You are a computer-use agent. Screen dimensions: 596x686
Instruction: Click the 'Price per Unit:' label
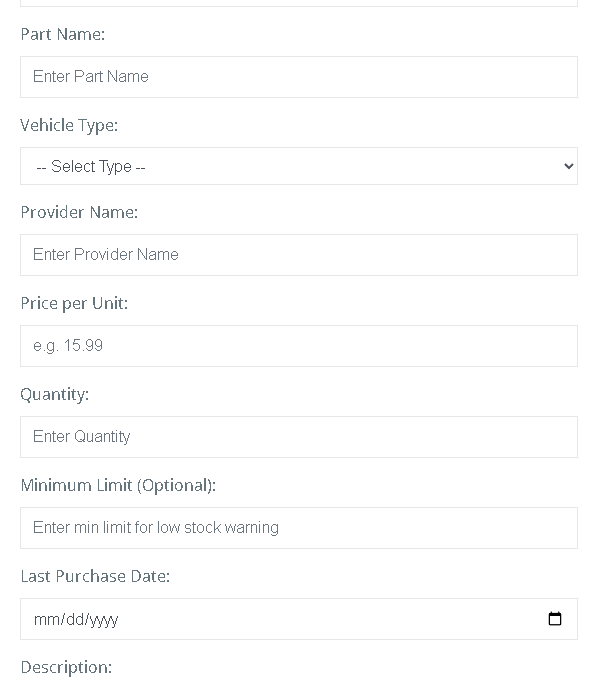pos(74,304)
